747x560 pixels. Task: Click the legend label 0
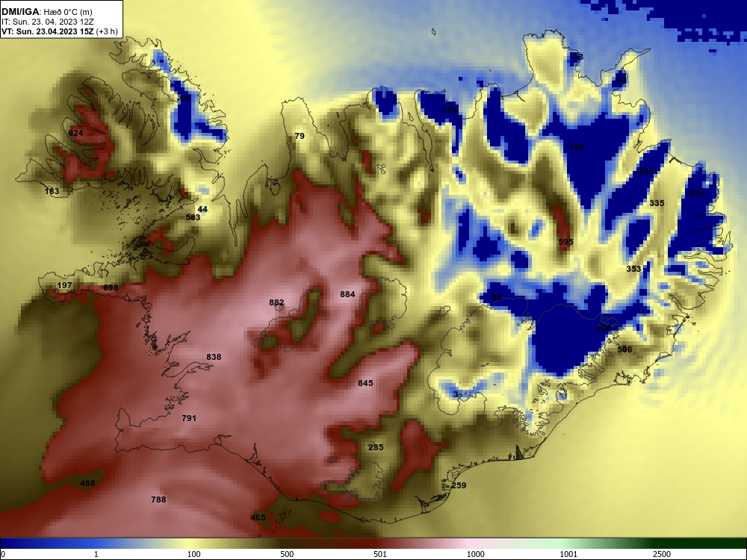(x=2, y=554)
